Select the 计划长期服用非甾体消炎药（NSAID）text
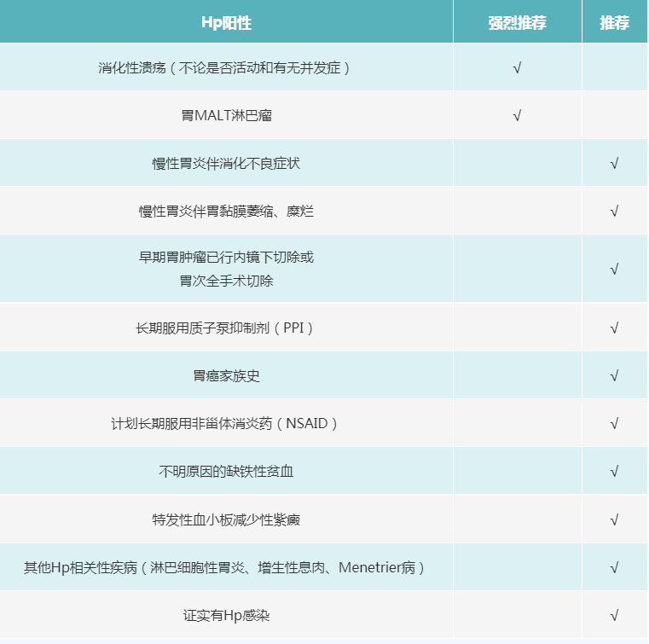This screenshot has height=644, width=649. click(226, 423)
